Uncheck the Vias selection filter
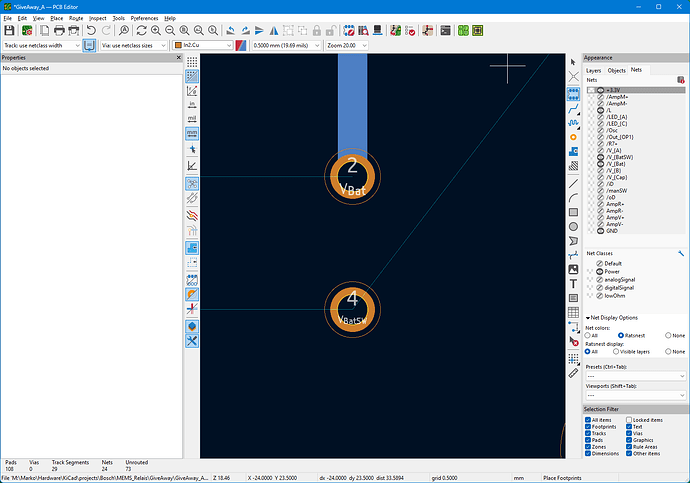The image size is (690, 483). click(629, 433)
